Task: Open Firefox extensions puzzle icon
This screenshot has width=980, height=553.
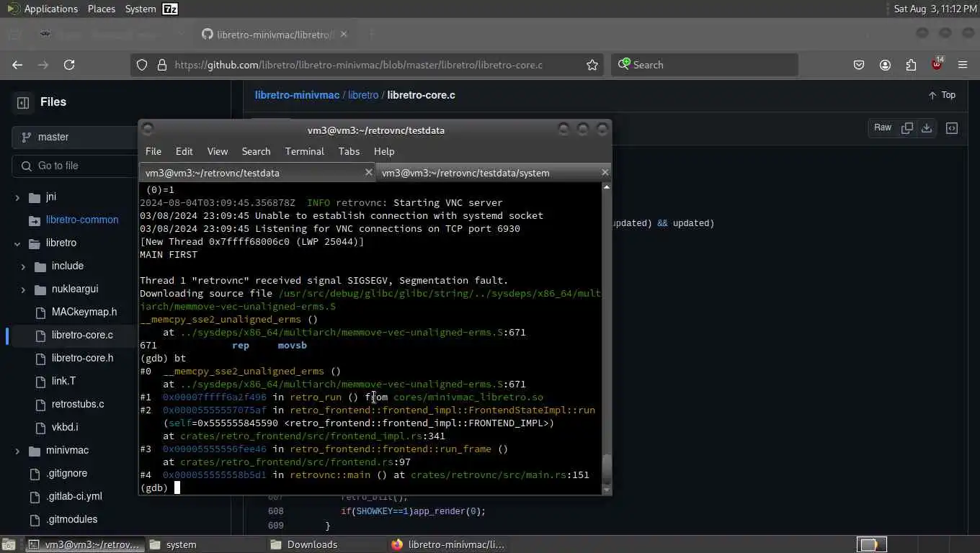Action: (911, 65)
